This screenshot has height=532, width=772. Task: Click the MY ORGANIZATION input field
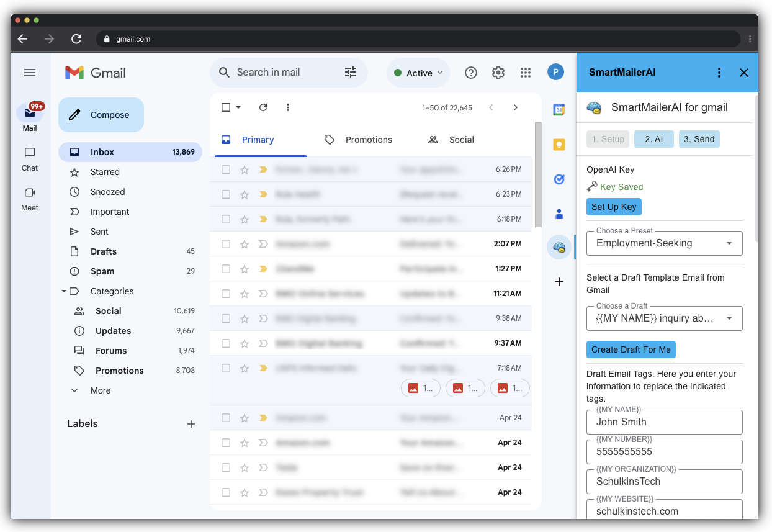[664, 482]
